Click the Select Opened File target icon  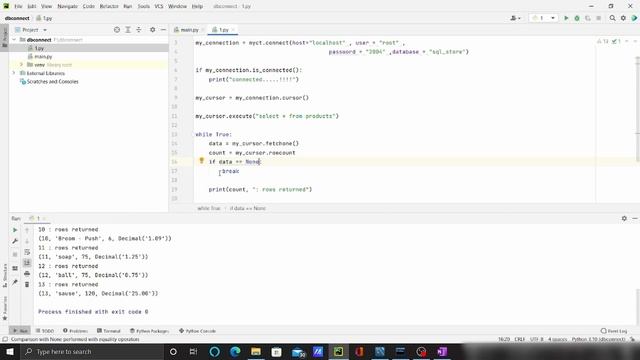tap(117, 30)
